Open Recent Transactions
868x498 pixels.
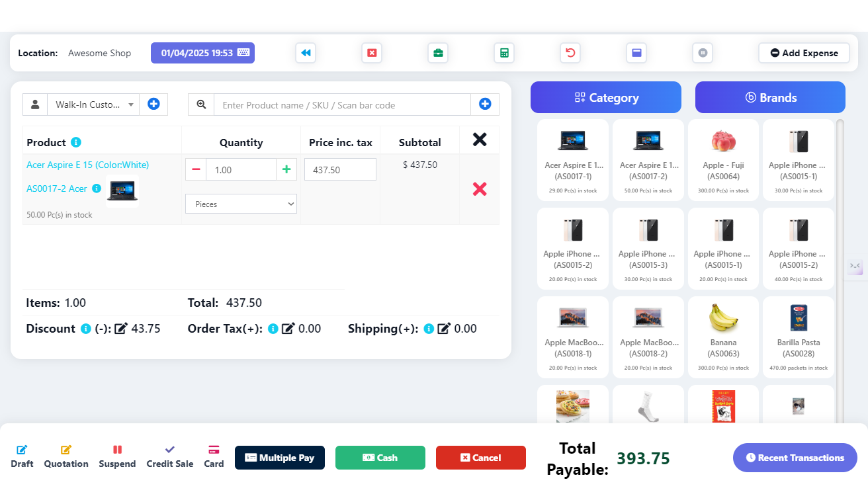click(795, 458)
